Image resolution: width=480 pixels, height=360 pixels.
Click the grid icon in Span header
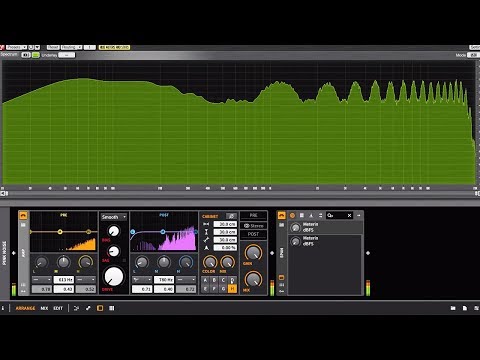click(x=302, y=216)
